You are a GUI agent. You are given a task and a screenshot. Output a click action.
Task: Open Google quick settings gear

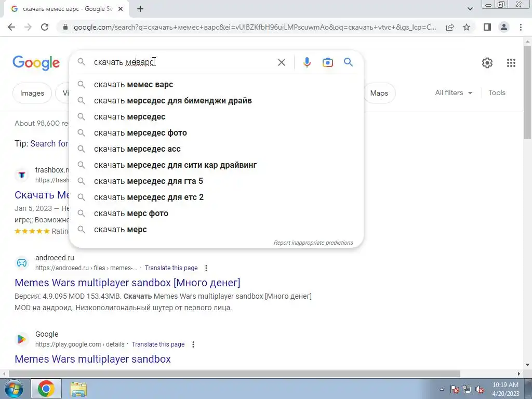click(x=487, y=63)
